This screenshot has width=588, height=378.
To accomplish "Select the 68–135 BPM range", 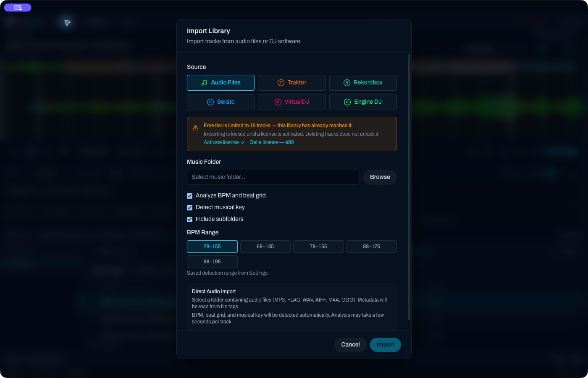I will pos(265,247).
